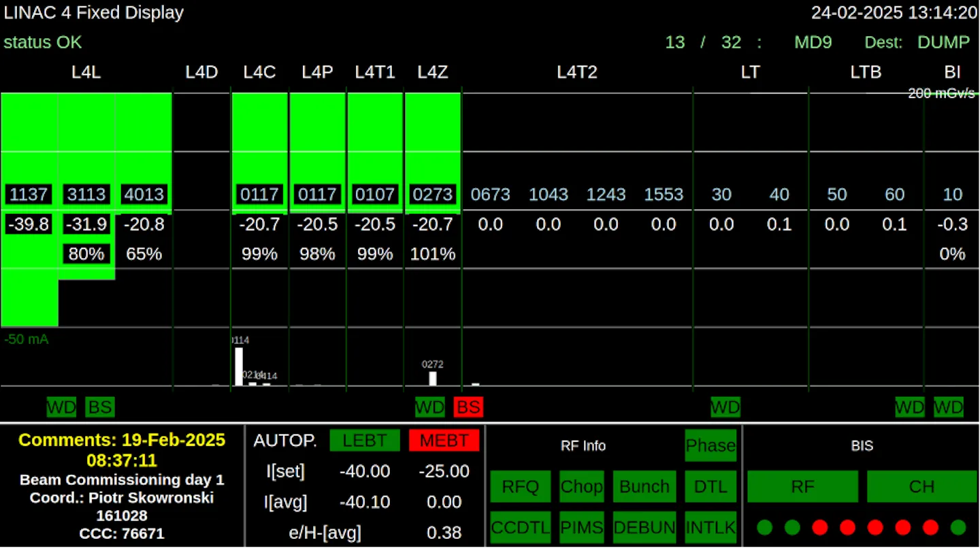Click the -50 mA scale label
Viewport: 980px width, 549px height.
[26, 339]
